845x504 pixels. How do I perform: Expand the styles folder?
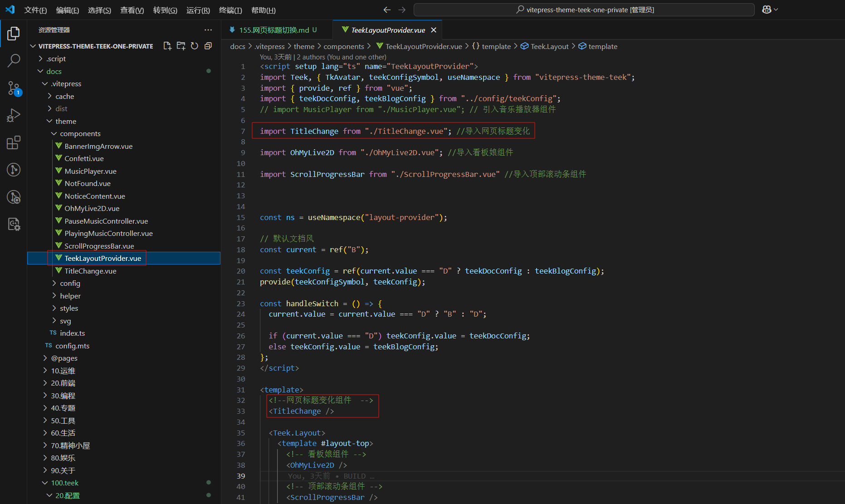[124, 308]
